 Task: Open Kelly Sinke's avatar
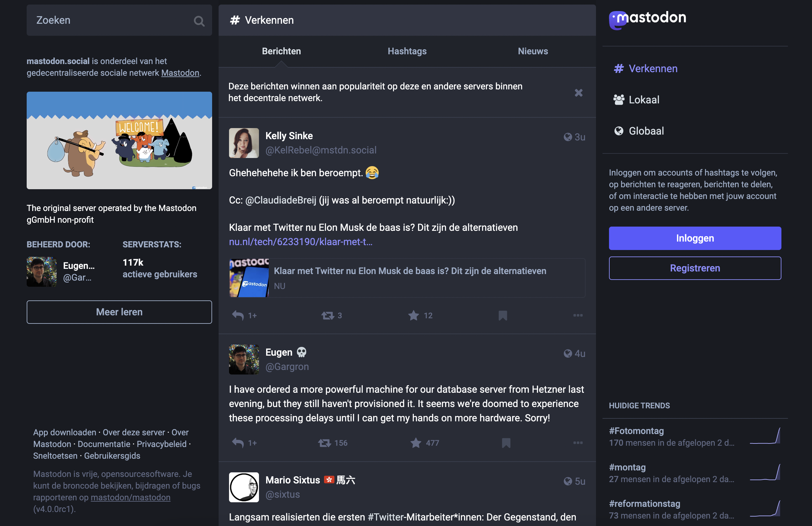click(x=244, y=143)
